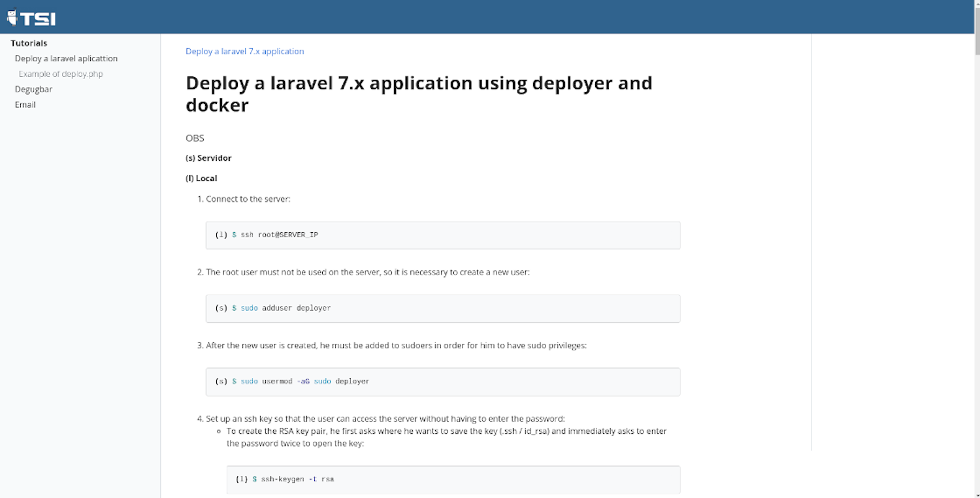The width and height of the screenshot is (980, 498).
Task: Open the "Email" tutorial page
Action: [x=25, y=105]
